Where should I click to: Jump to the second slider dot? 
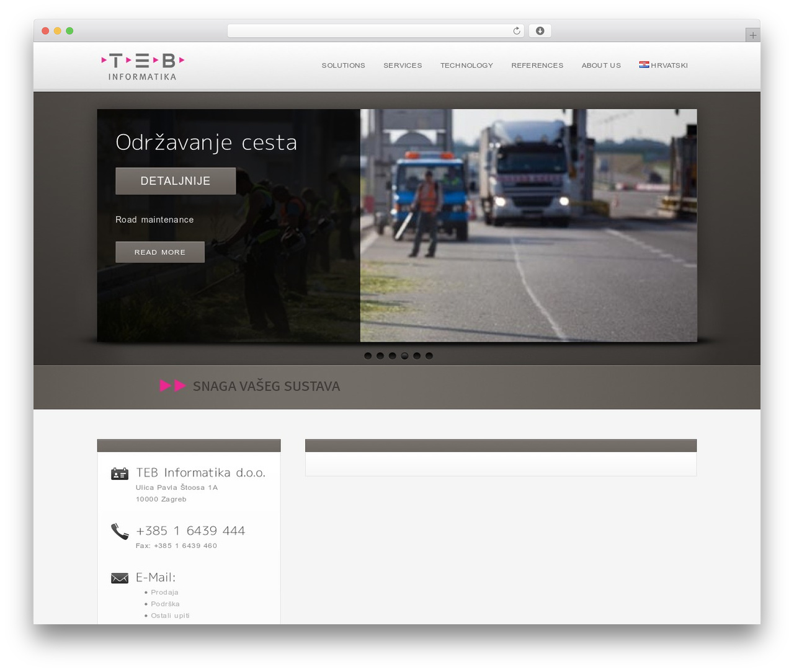click(380, 356)
